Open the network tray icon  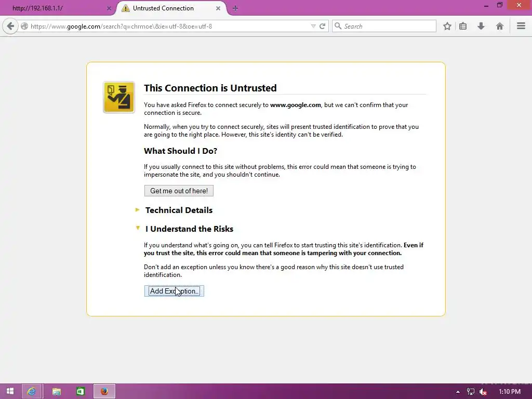point(471,392)
